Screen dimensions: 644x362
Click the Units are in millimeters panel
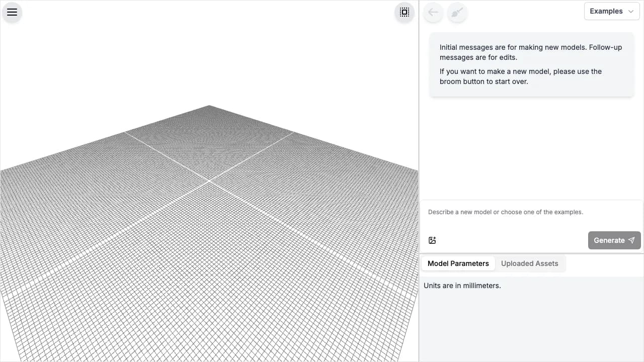531,302
